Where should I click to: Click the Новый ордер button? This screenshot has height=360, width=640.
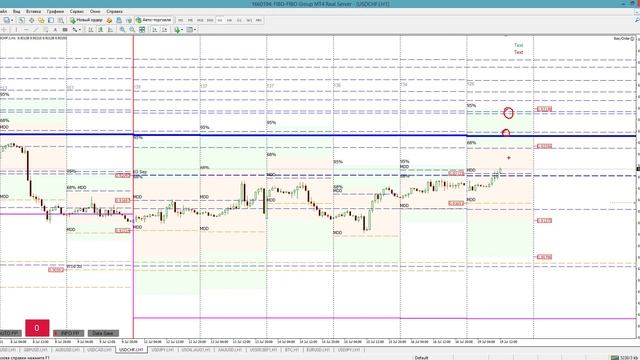(86, 20)
